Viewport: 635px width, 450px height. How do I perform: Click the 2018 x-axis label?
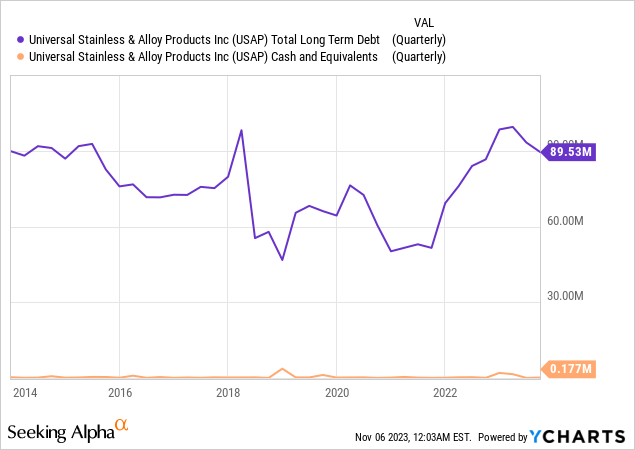[x=228, y=392]
